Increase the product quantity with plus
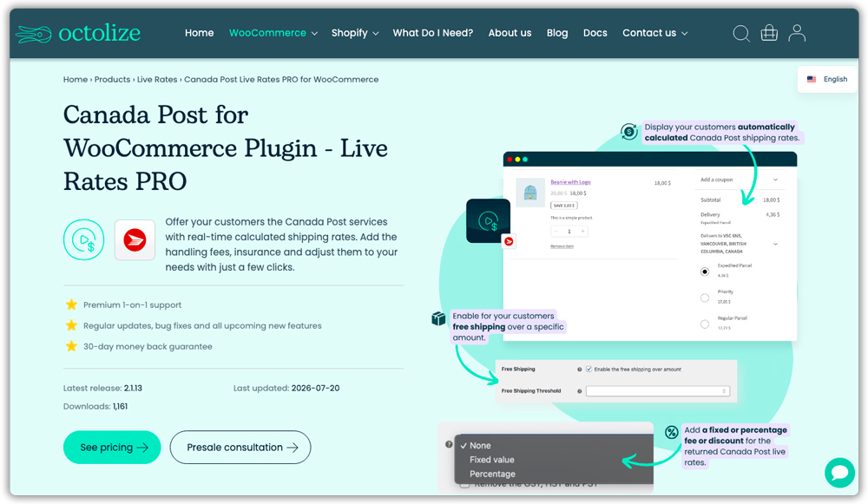The height and width of the screenshot is (504, 868). [582, 232]
